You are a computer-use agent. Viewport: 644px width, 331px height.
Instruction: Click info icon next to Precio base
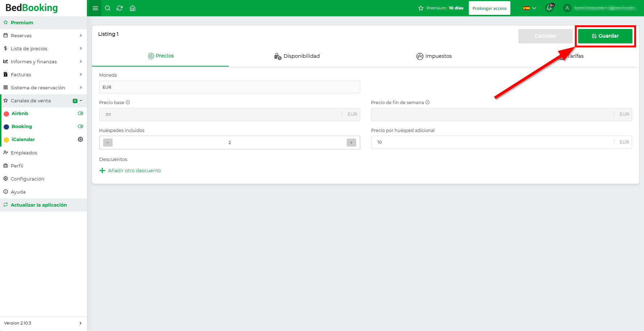pyautogui.click(x=128, y=102)
